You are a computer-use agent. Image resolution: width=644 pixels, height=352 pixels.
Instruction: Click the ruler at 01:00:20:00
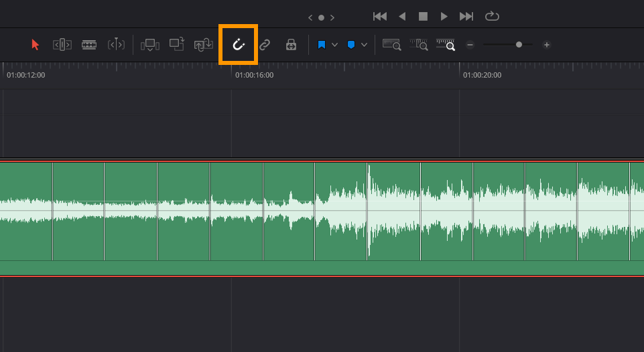482,75
